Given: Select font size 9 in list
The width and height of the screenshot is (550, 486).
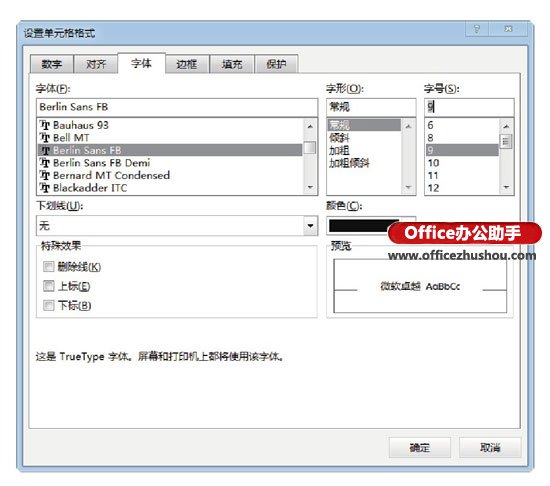Looking at the screenshot, I should (x=462, y=150).
